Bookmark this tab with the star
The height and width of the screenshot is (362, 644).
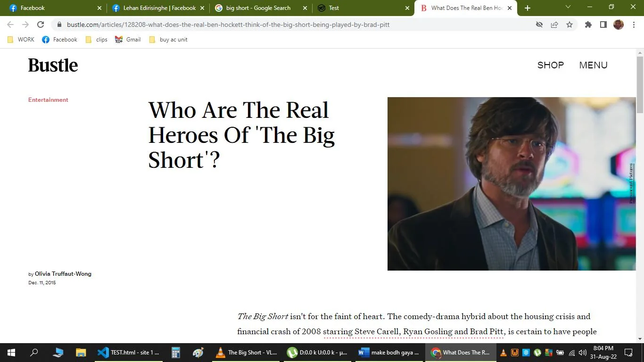coord(570,25)
